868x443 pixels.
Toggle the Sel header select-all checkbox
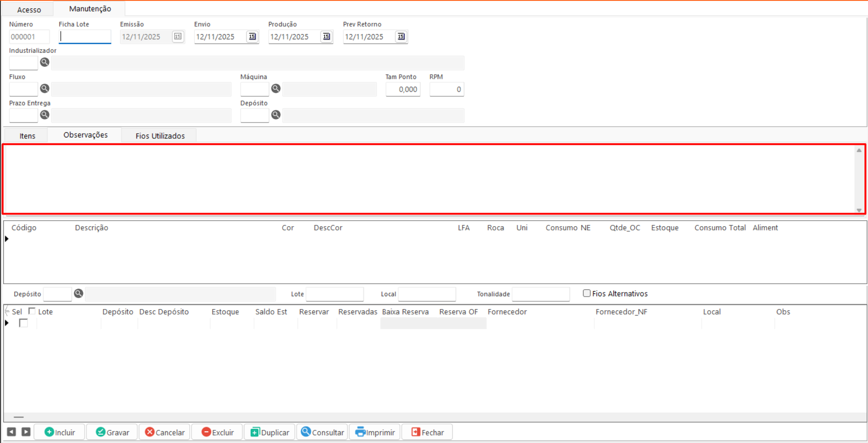click(32, 311)
